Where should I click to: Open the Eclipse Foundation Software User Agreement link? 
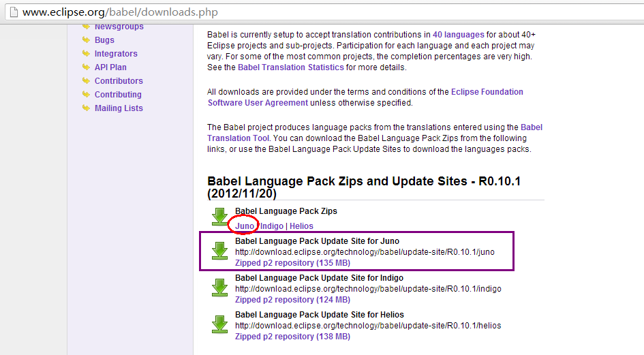(365, 97)
